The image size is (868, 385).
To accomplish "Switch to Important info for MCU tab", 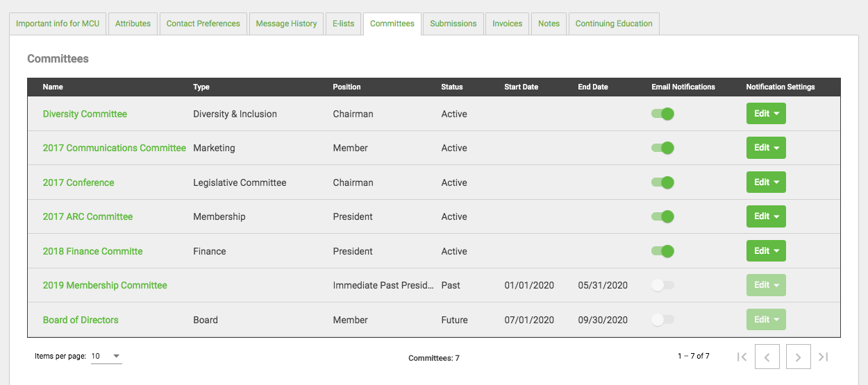I will pos(58,24).
